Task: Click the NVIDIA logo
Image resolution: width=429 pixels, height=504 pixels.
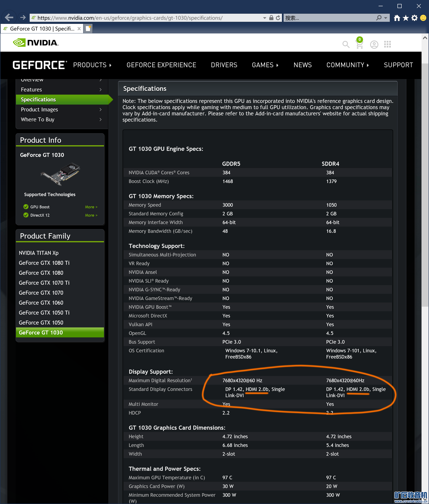Action: click(36, 43)
